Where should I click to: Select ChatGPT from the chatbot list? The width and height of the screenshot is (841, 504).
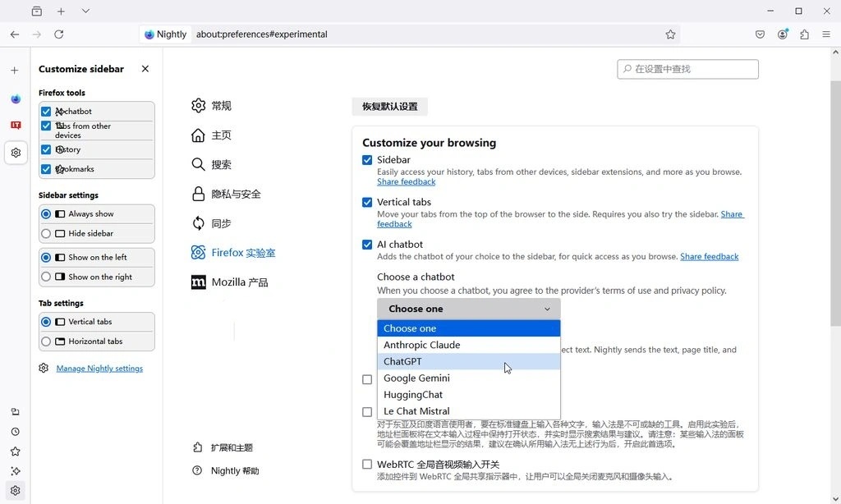[x=469, y=361]
